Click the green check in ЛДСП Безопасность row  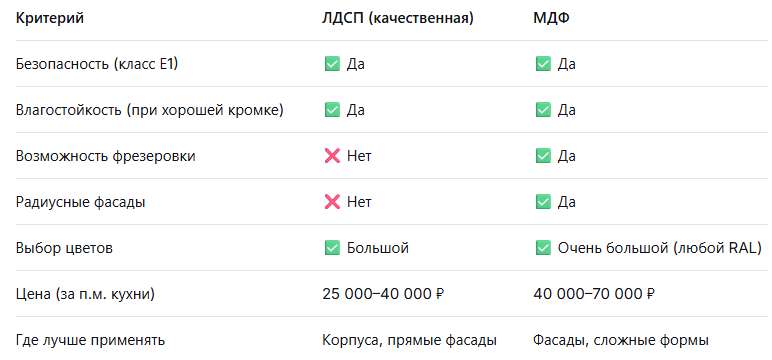[x=332, y=64]
